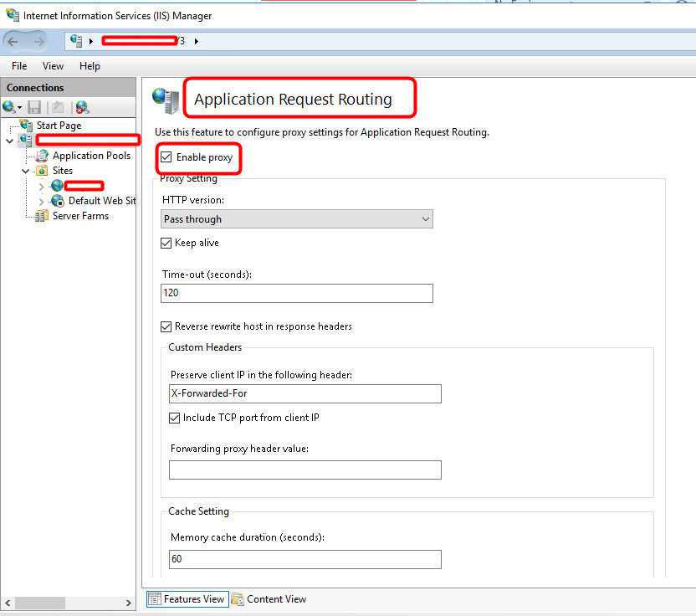Viewport: 696px width, 616px height.
Task: Click the Delete connection icon
Action: pyautogui.click(x=82, y=107)
